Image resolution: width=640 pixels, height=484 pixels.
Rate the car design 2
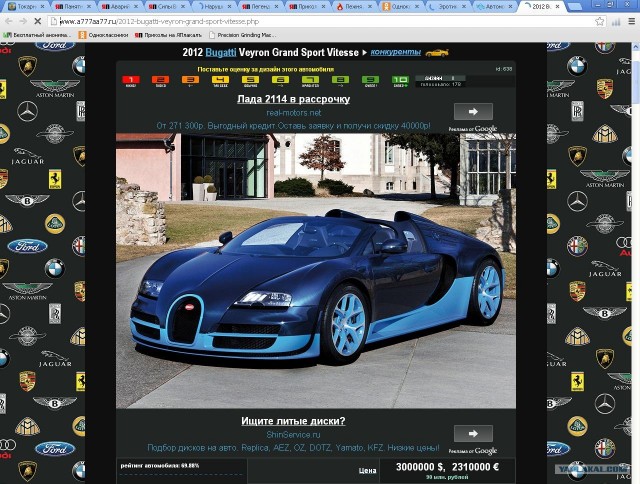pos(161,81)
